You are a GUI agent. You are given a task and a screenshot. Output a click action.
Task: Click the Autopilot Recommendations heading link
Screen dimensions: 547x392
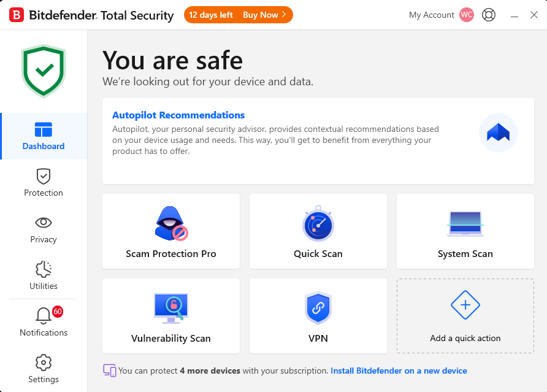(x=178, y=115)
